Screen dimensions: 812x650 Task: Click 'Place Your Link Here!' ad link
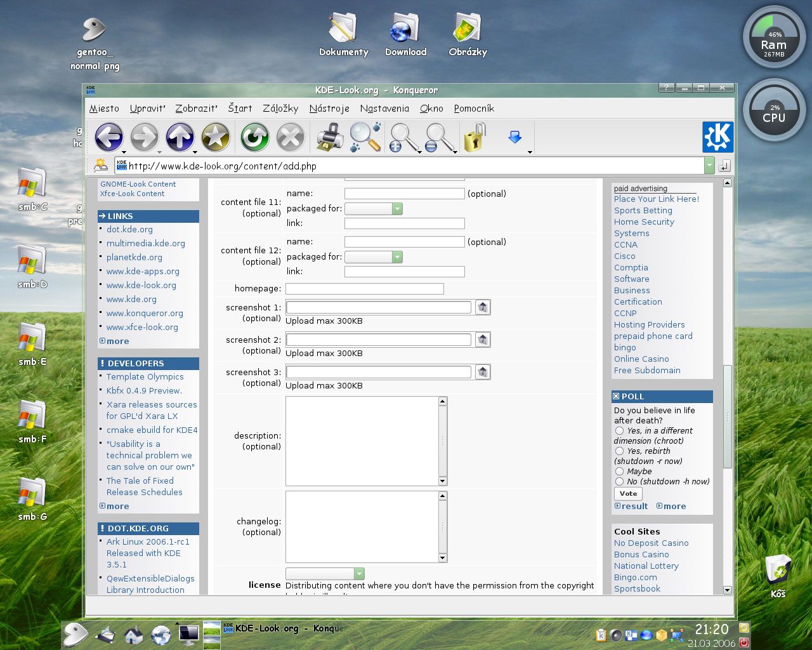pos(657,199)
